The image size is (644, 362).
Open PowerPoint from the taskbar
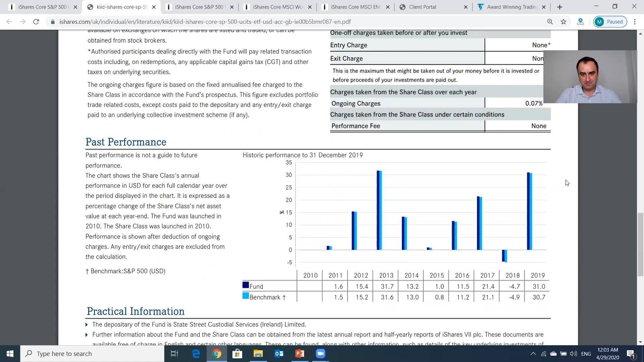(300, 354)
